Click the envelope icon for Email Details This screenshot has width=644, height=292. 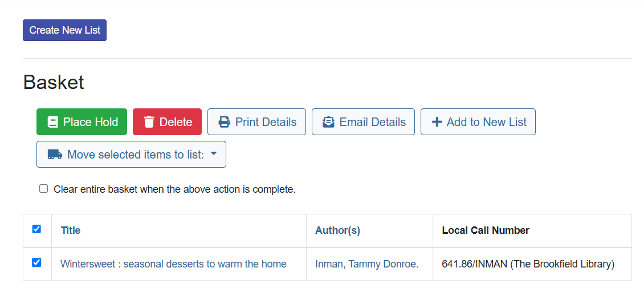pos(328,122)
